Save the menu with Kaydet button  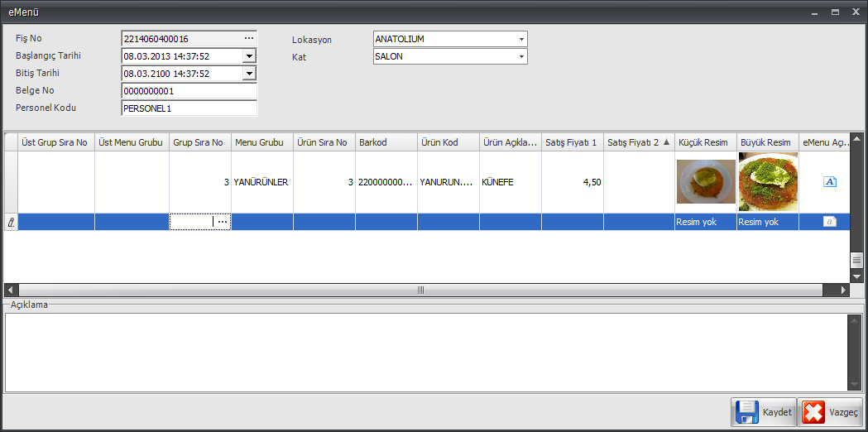click(x=763, y=412)
